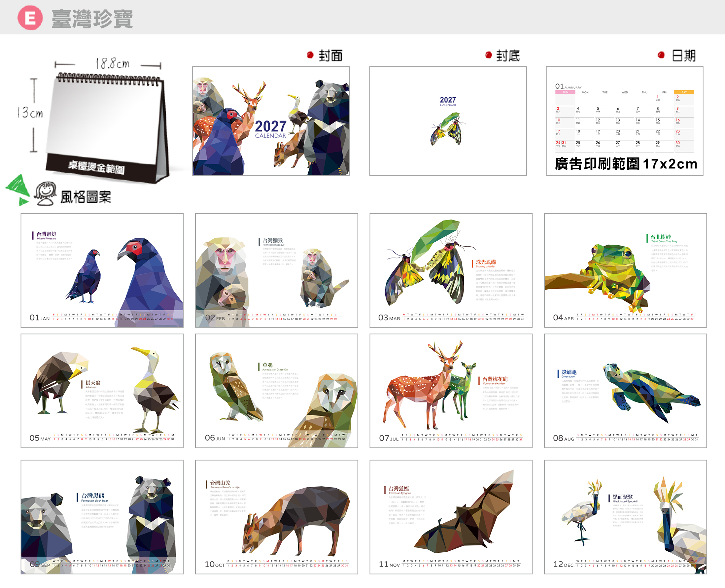Open the 2027 front cover thumbnail
The image size is (725, 588).
coord(271,121)
